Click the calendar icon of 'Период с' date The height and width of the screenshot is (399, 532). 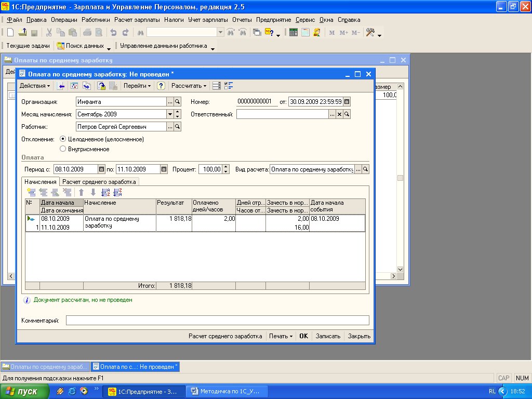101,169
